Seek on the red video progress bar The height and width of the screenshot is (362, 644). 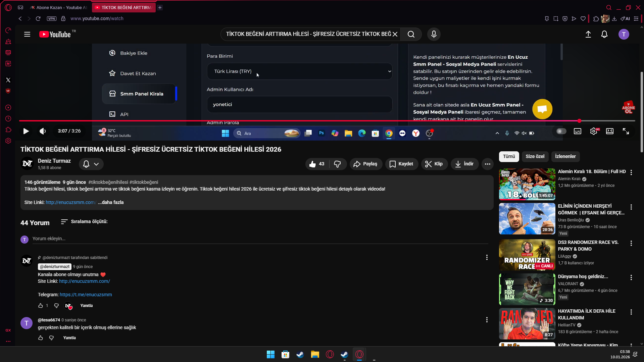click(x=327, y=121)
